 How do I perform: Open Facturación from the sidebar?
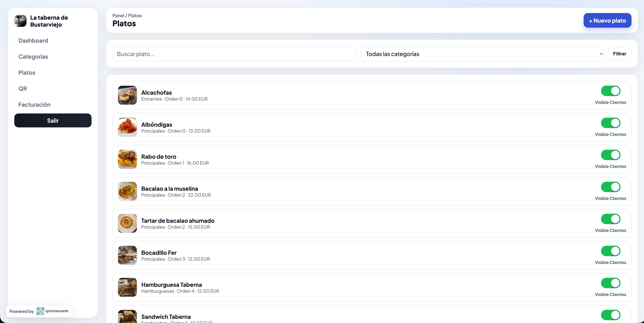pos(34,104)
